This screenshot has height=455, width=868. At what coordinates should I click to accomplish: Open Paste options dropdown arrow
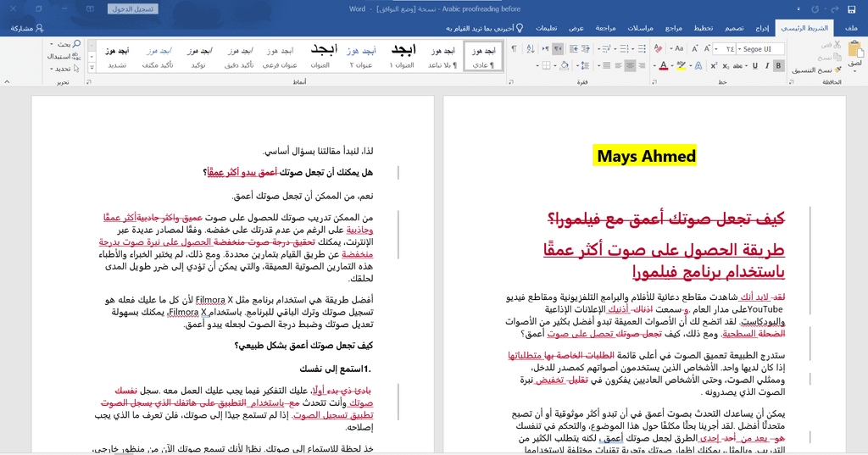click(855, 71)
